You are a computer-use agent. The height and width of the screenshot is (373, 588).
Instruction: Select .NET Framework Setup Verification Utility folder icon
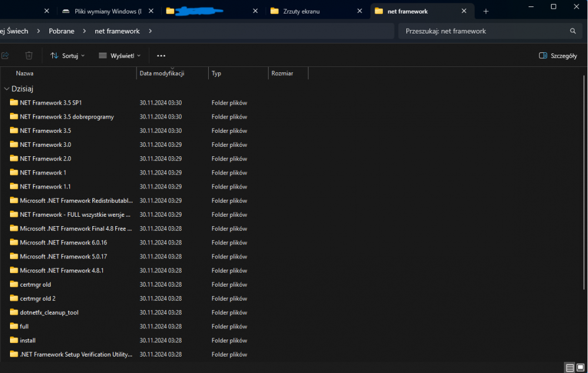pyautogui.click(x=14, y=354)
